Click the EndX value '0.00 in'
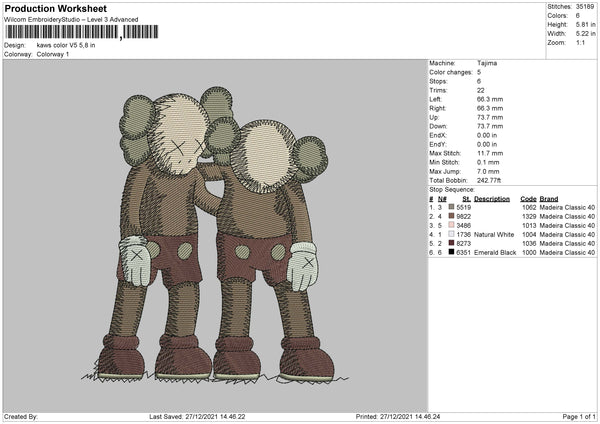Screen dimensions: 600x424 click(487, 135)
